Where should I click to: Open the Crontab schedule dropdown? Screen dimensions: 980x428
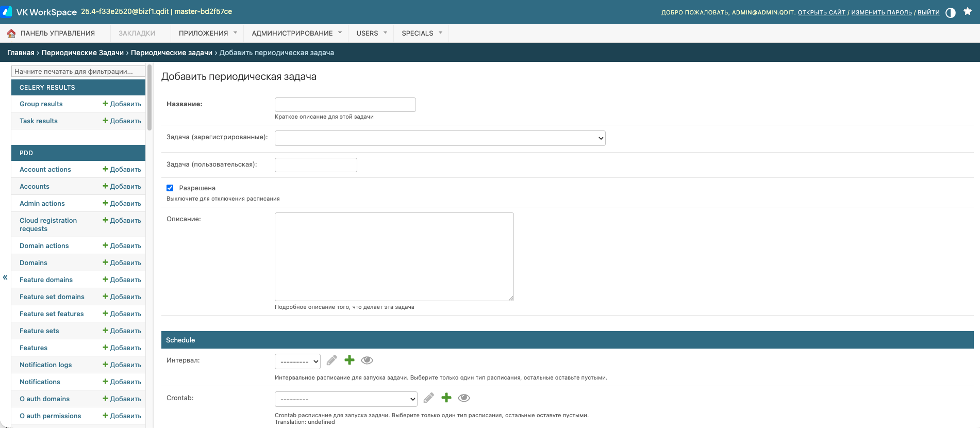(346, 399)
